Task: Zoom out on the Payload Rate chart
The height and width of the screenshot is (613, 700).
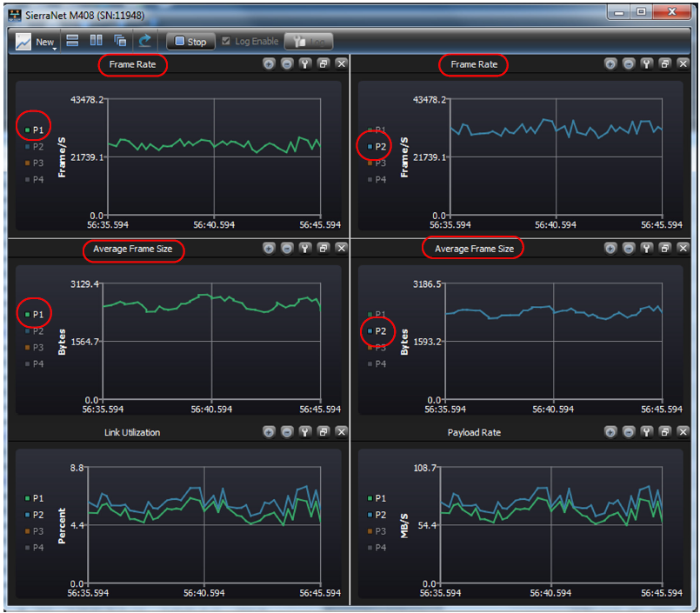Action: pyautogui.click(x=629, y=432)
